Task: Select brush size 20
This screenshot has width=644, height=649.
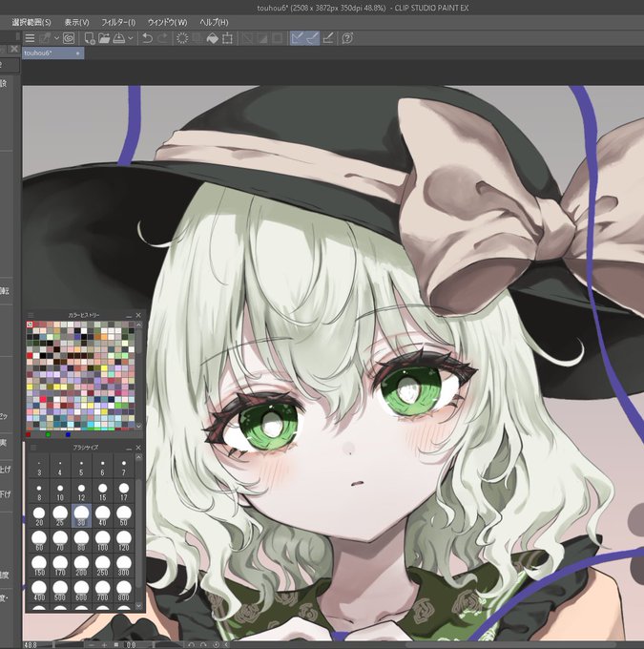Action: coord(39,515)
